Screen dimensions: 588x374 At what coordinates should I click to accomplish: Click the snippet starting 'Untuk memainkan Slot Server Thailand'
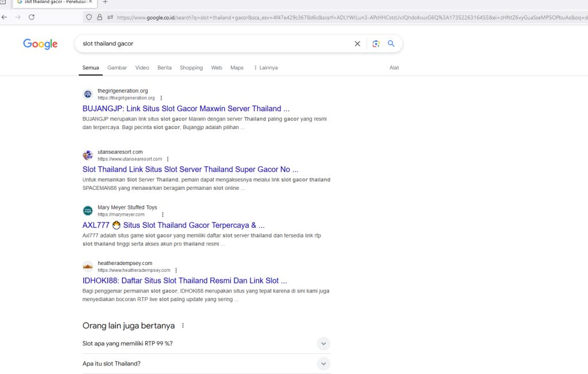[x=206, y=184]
